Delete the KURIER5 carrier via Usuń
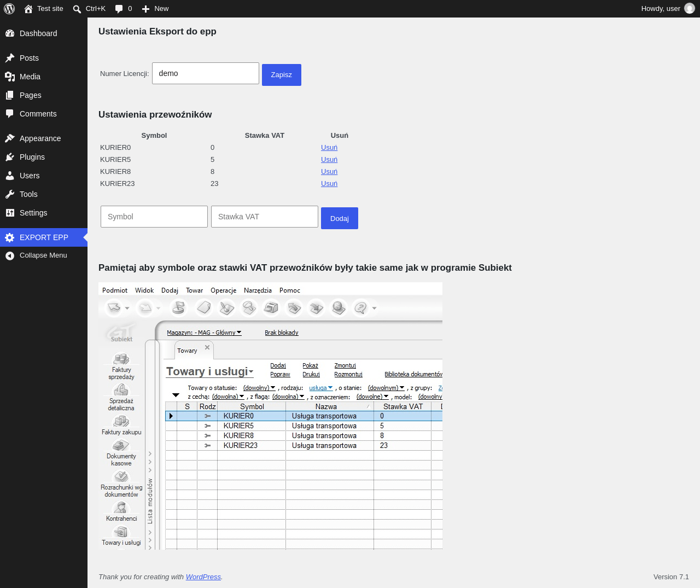Screen dimensions: 700x588 329,160
